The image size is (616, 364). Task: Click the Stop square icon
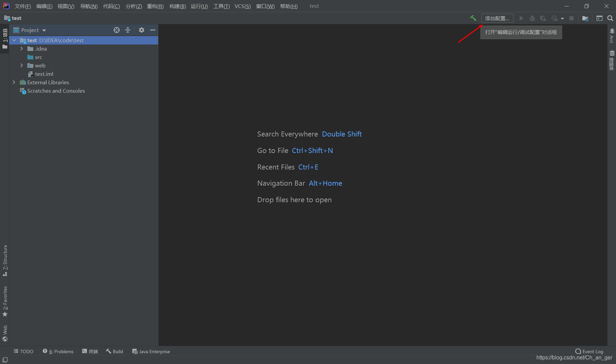click(571, 18)
